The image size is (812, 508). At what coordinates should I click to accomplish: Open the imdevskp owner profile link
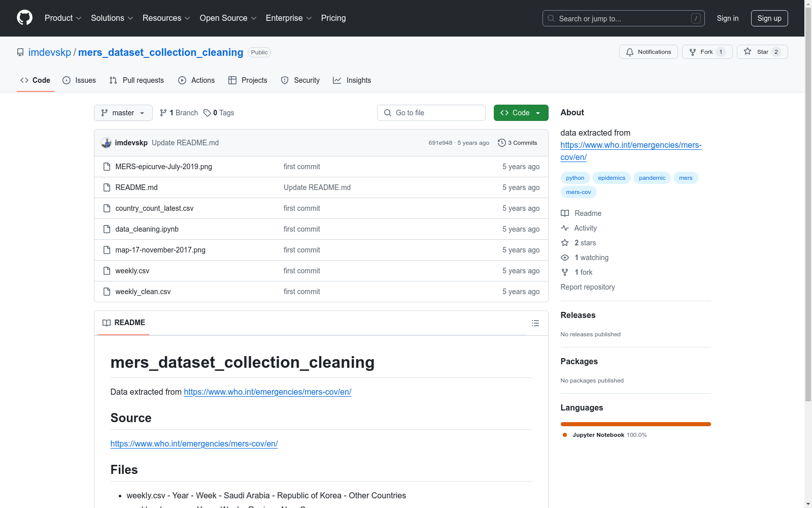pyautogui.click(x=50, y=52)
